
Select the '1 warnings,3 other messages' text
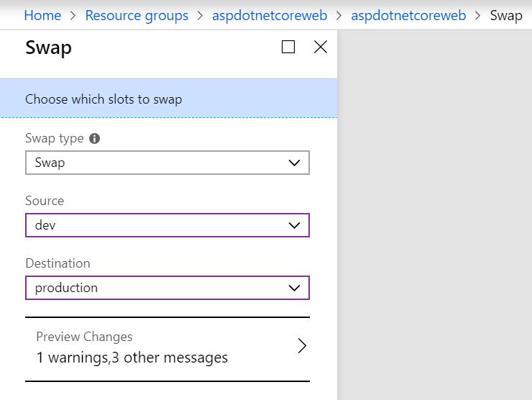[x=132, y=358]
